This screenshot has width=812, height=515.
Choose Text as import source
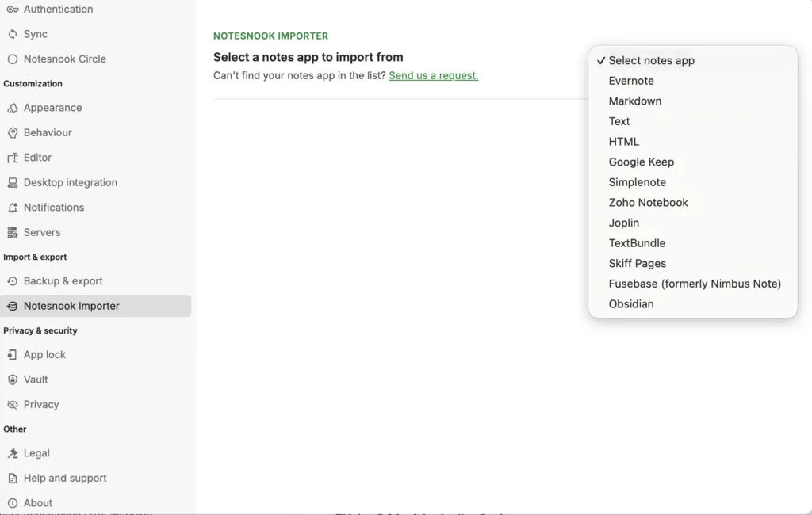click(x=693, y=121)
